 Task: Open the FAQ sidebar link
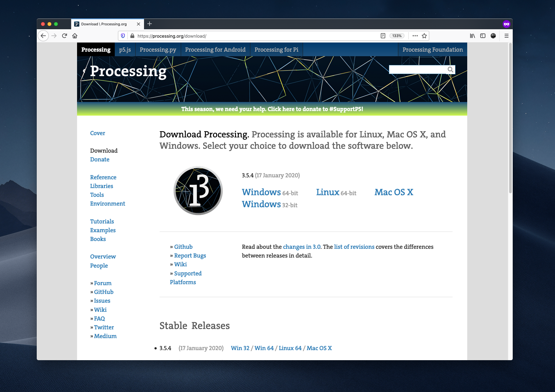tap(99, 319)
